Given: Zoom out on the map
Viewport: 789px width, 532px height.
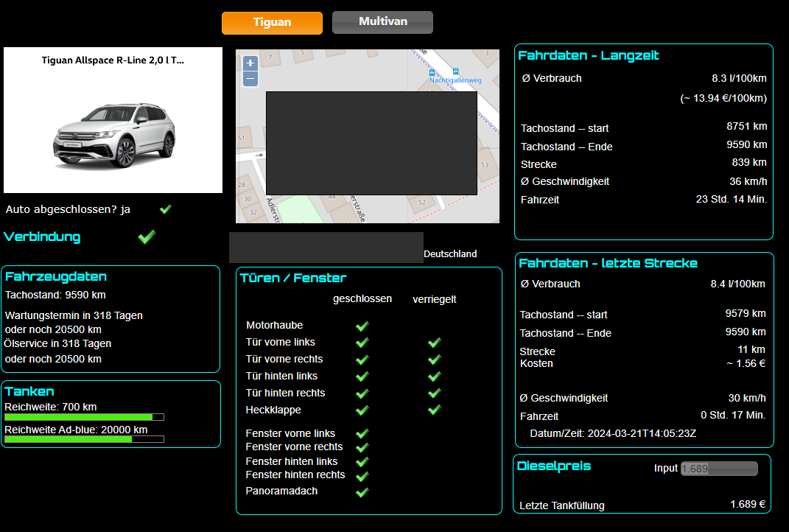Looking at the screenshot, I should click(x=250, y=78).
